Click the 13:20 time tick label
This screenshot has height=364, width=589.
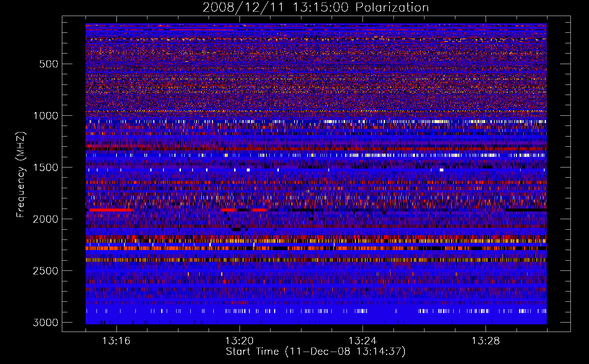click(240, 341)
